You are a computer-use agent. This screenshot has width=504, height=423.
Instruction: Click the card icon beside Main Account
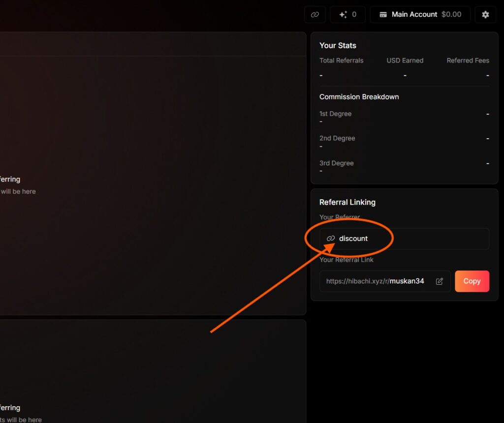[x=383, y=15]
